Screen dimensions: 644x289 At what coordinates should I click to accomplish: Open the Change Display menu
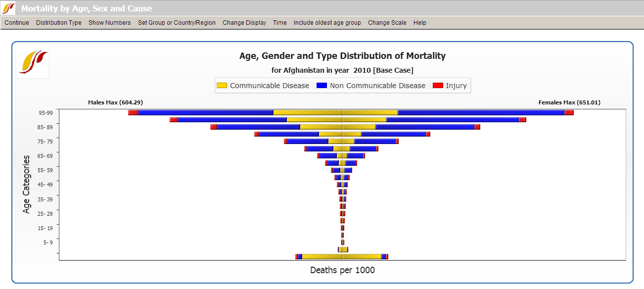[x=244, y=22]
